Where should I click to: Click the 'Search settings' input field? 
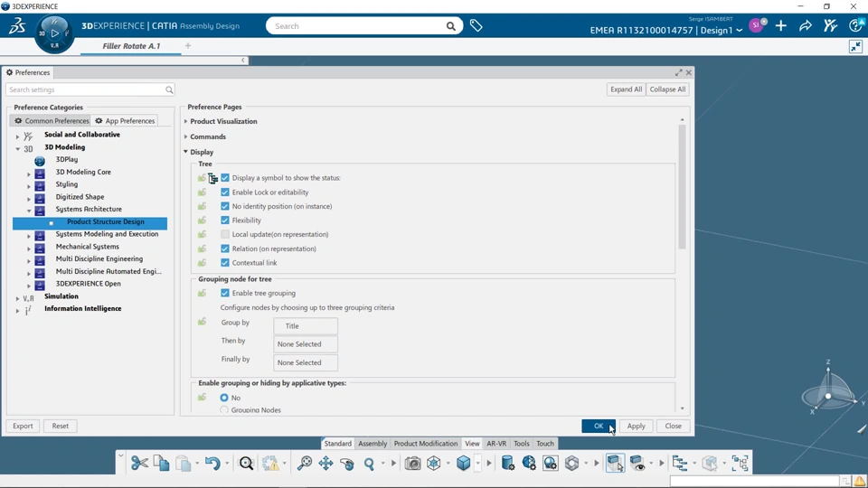click(x=90, y=89)
